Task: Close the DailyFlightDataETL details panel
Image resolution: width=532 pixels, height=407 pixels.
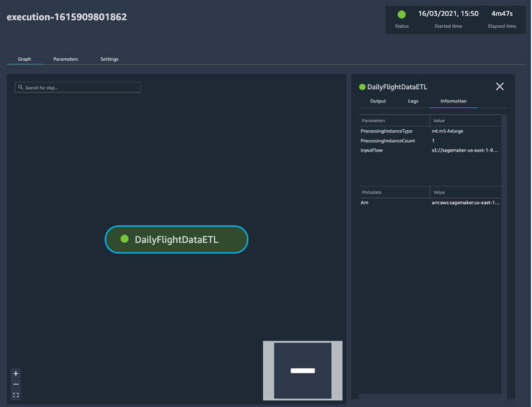Action: pyautogui.click(x=500, y=86)
